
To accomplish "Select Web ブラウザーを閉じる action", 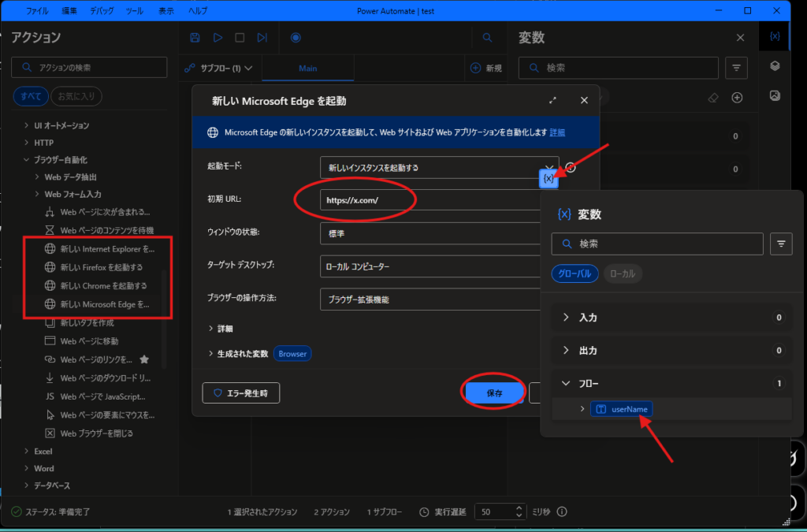I will coord(88,433).
